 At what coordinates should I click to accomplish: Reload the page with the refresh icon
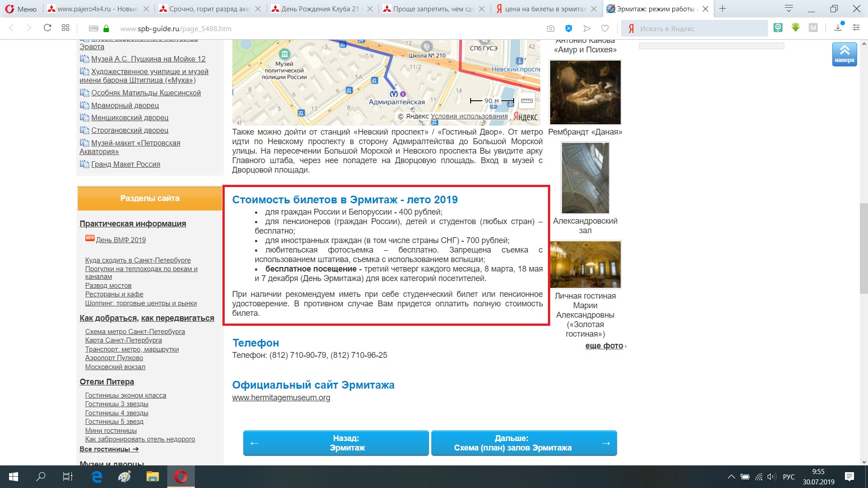[47, 28]
